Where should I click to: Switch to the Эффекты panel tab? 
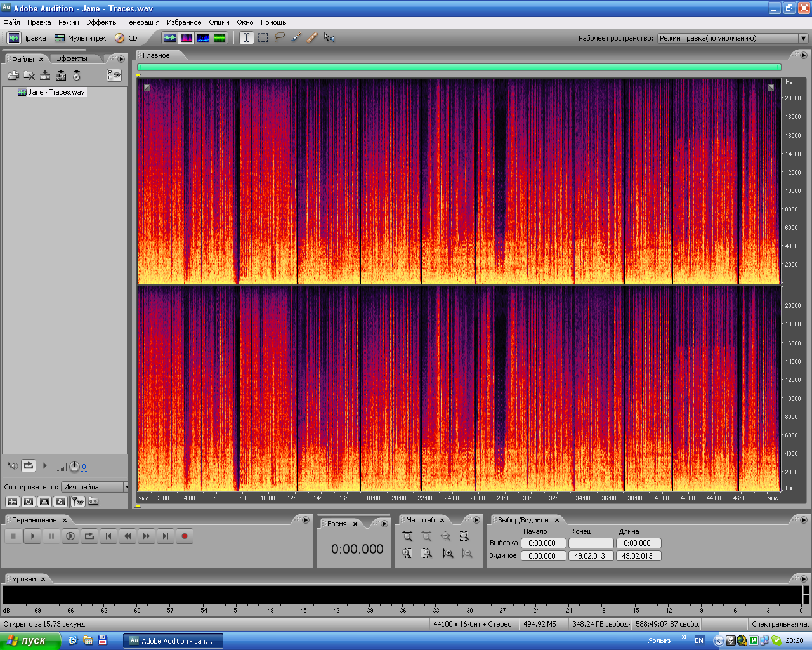pos(72,58)
